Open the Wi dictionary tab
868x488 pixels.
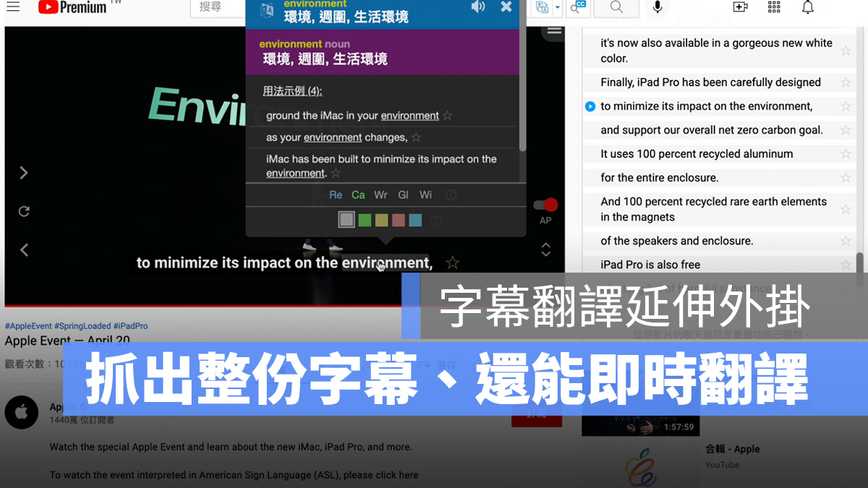(425, 195)
